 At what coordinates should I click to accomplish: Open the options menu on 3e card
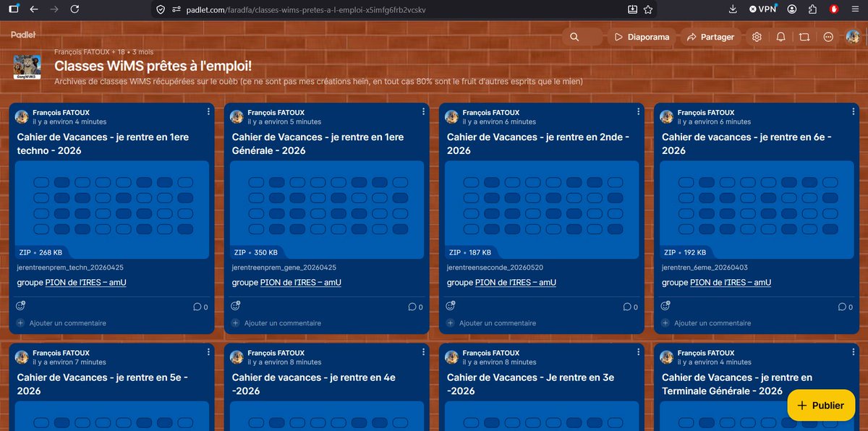[x=639, y=353]
